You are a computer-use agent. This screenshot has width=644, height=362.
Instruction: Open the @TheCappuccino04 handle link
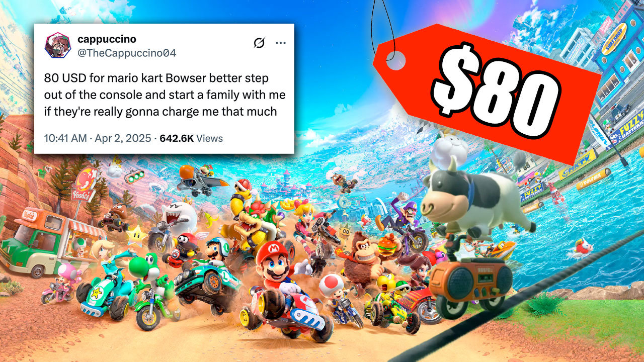[x=127, y=53]
